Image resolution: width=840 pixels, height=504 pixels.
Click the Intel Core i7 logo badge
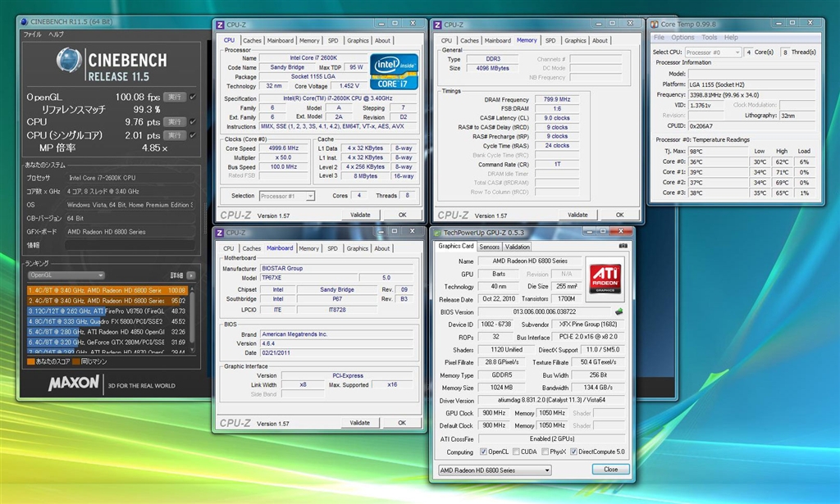(394, 70)
